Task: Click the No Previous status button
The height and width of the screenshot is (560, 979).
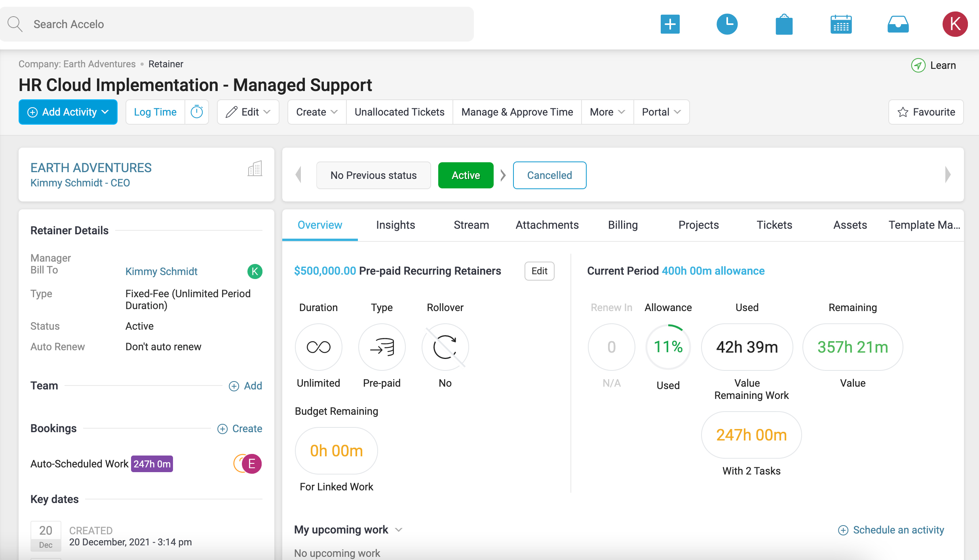Action: (373, 175)
